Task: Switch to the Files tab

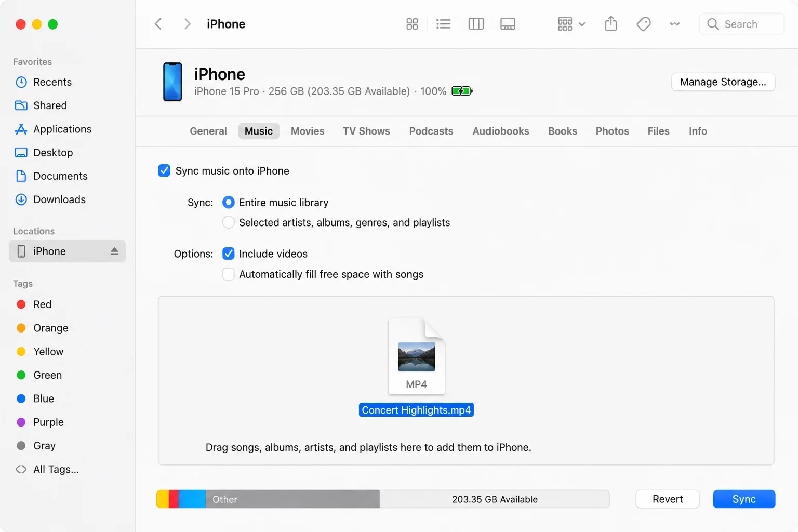Action: point(658,131)
